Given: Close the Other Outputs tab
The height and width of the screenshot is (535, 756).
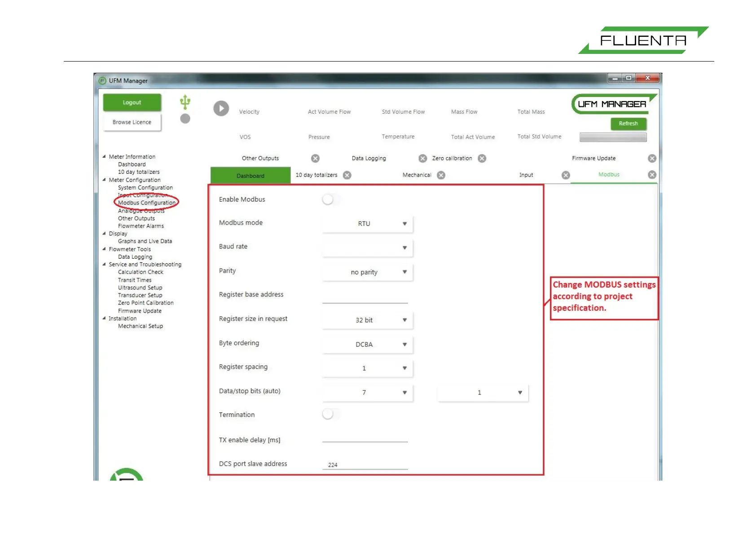Looking at the screenshot, I should point(316,158).
